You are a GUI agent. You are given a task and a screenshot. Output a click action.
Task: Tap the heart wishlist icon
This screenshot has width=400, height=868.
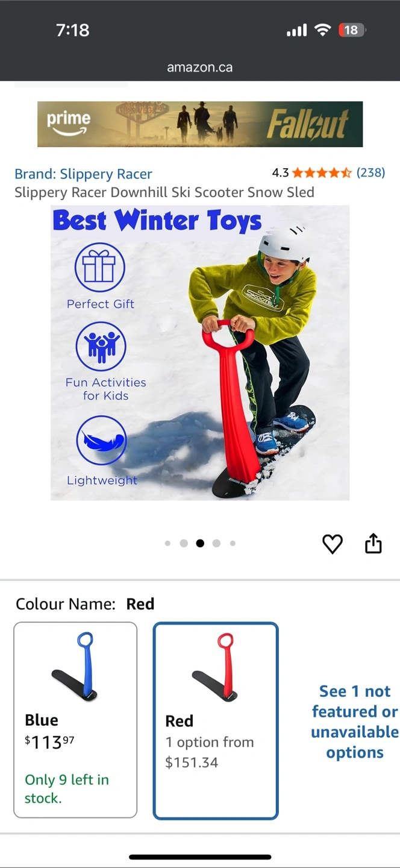[333, 544]
